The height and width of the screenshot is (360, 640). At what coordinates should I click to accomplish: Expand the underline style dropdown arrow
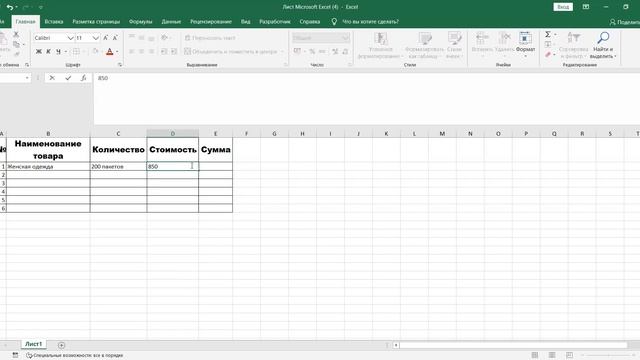66,52
